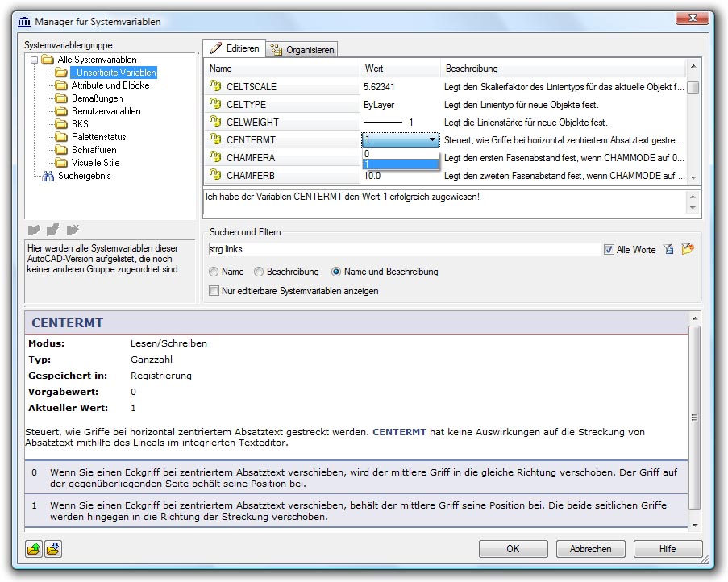Click the Schraffuren folder icon
This screenshot has height=582, width=728.
(60, 149)
